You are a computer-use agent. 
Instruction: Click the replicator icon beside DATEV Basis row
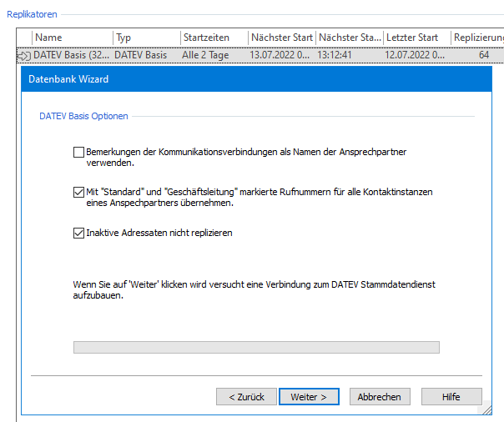coord(24,55)
